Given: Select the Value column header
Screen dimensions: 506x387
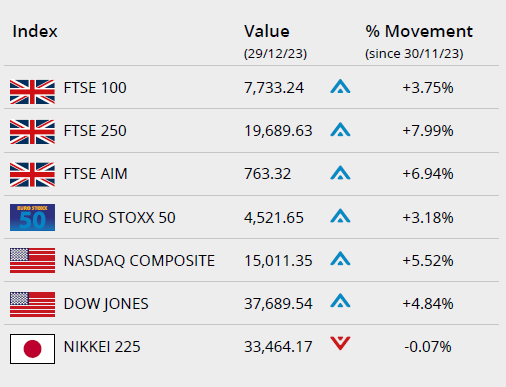Looking at the screenshot, I should pyautogui.click(x=267, y=31).
